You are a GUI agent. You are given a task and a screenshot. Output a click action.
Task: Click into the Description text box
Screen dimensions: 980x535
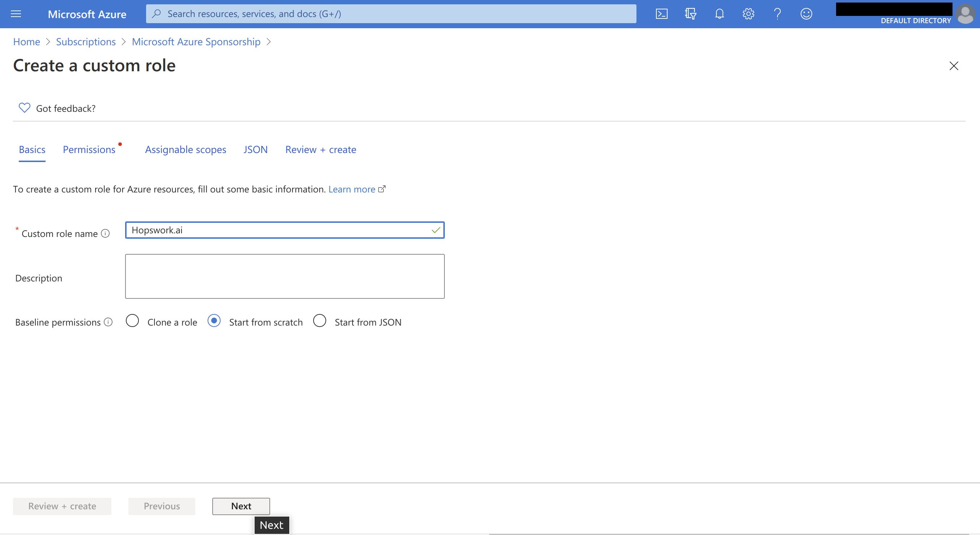(285, 276)
